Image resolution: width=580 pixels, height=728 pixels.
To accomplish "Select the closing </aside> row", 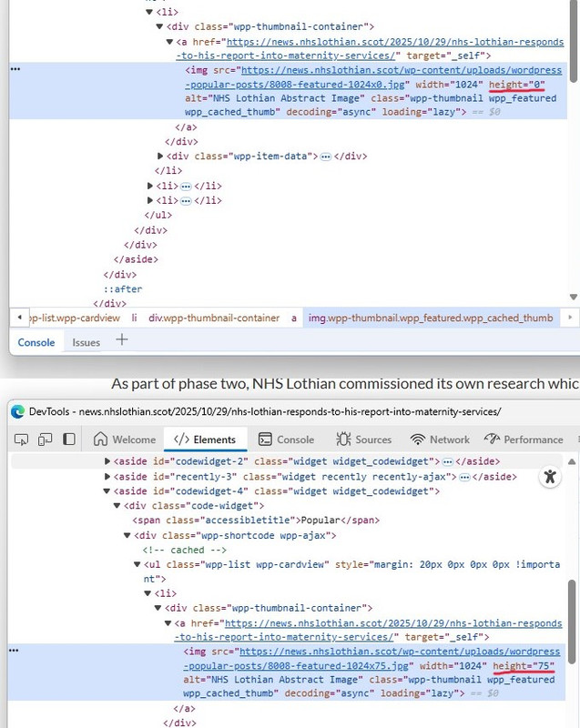I will pos(136,259).
